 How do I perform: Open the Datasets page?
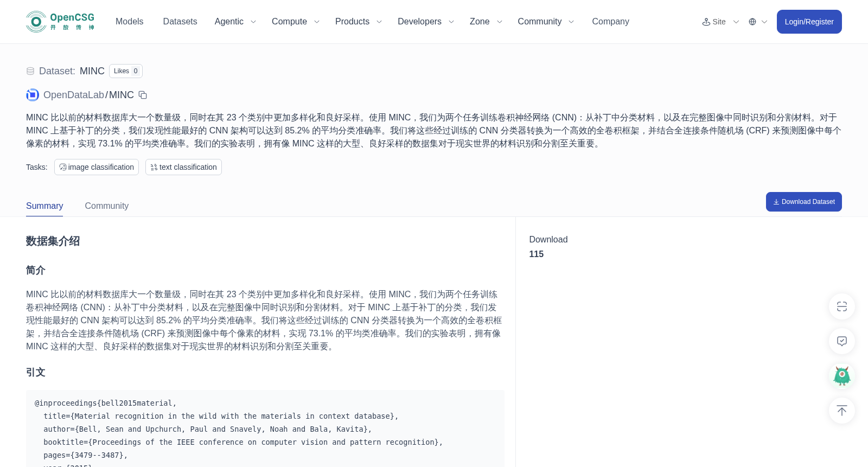[180, 22]
